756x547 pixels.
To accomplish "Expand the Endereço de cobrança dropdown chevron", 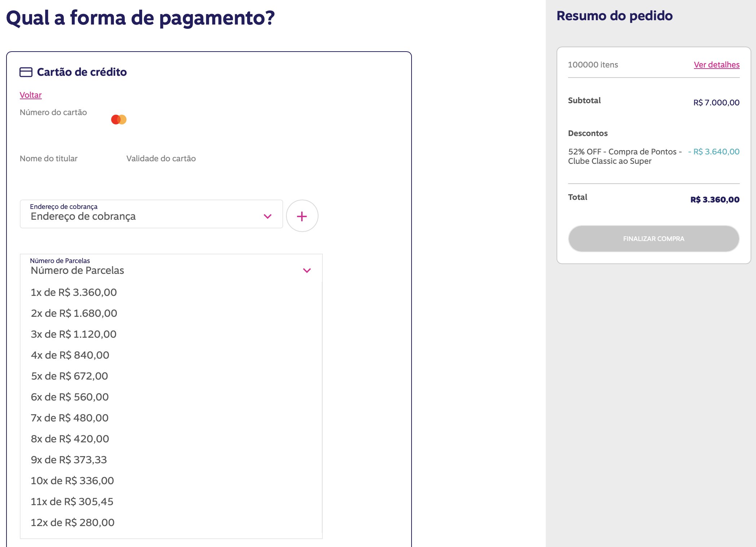I will 267,216.
